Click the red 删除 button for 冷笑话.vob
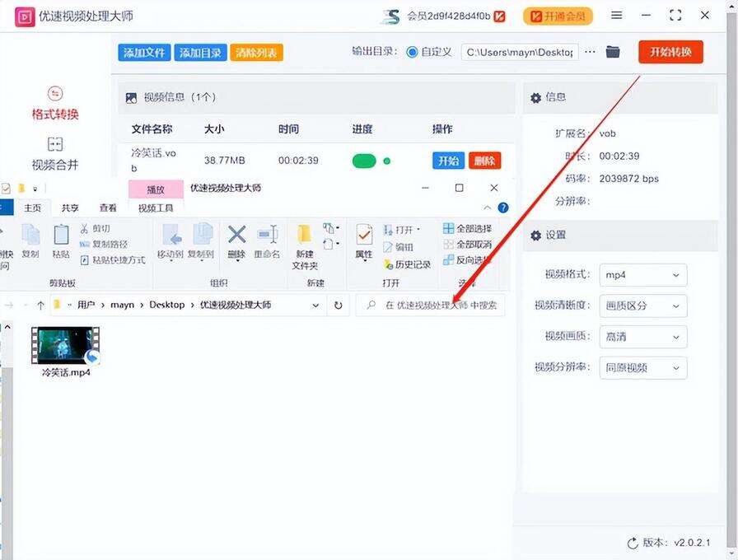 point(485,161)
